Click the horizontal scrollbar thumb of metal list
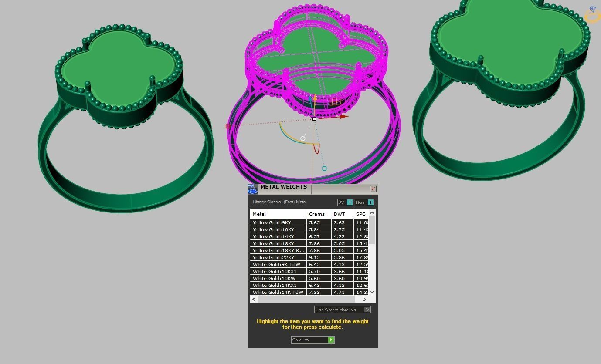 [306, 299]
